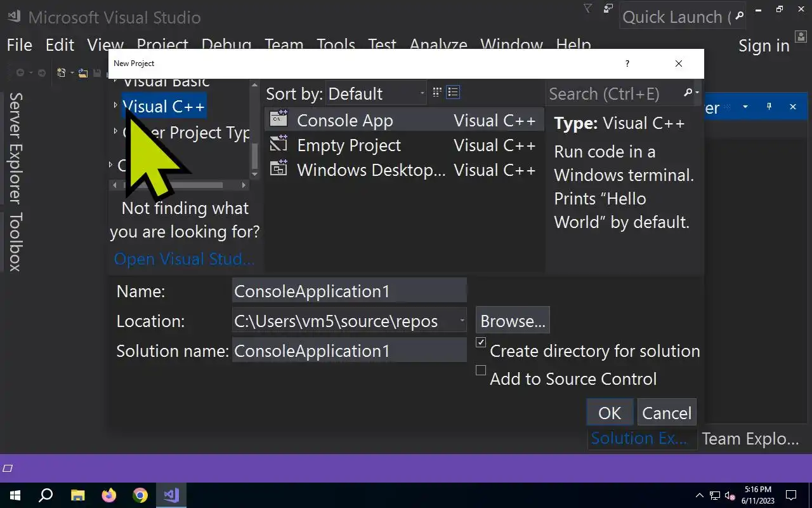This screenshot has width=812, height=508.
Task: Open the template search options dropdown arrow
Action: [x=697, y=93]
